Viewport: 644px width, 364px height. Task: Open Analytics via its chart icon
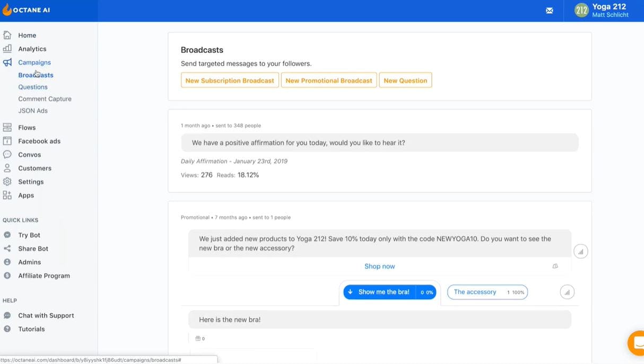[x=7, y=48]
